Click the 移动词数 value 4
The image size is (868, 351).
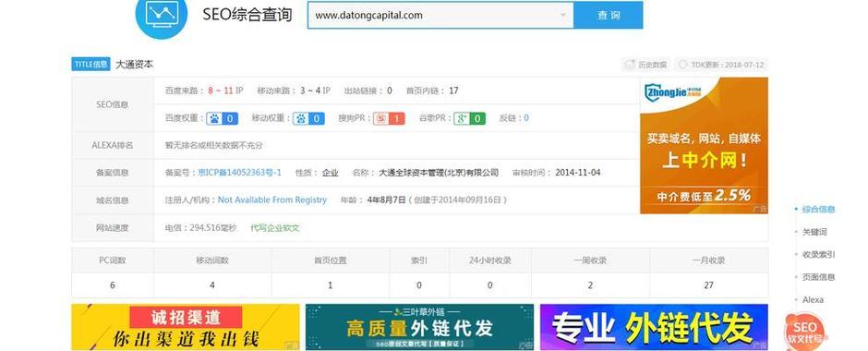coord(212,285)
